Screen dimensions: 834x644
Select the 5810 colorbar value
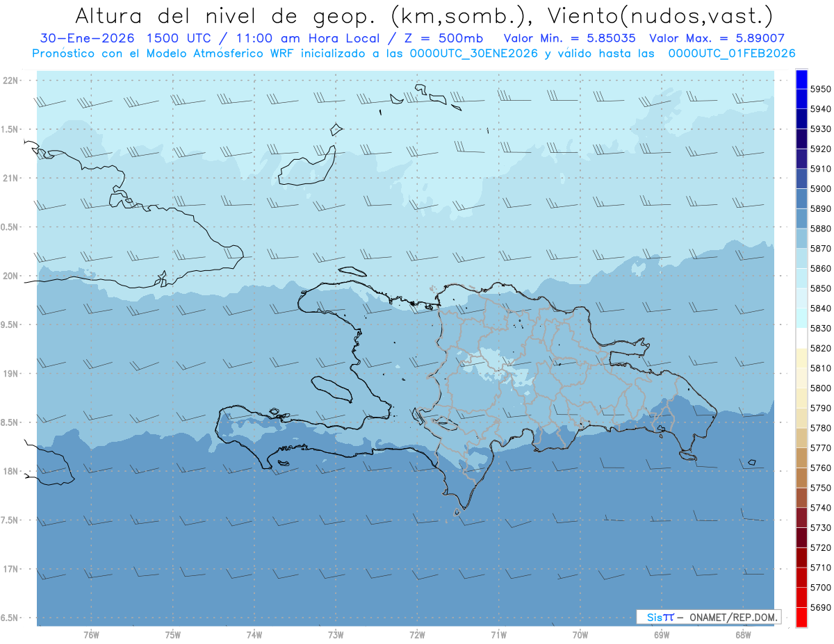point(821,368)
